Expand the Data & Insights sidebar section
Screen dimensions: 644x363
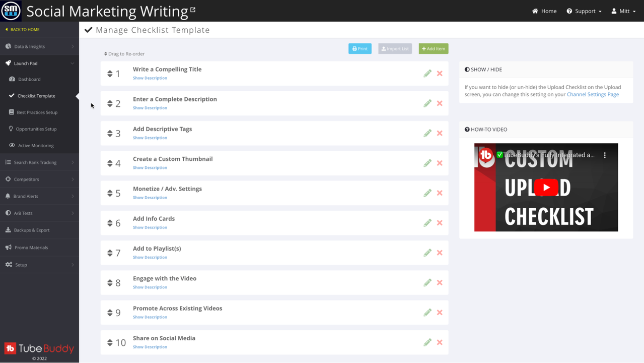coord(39,46)
